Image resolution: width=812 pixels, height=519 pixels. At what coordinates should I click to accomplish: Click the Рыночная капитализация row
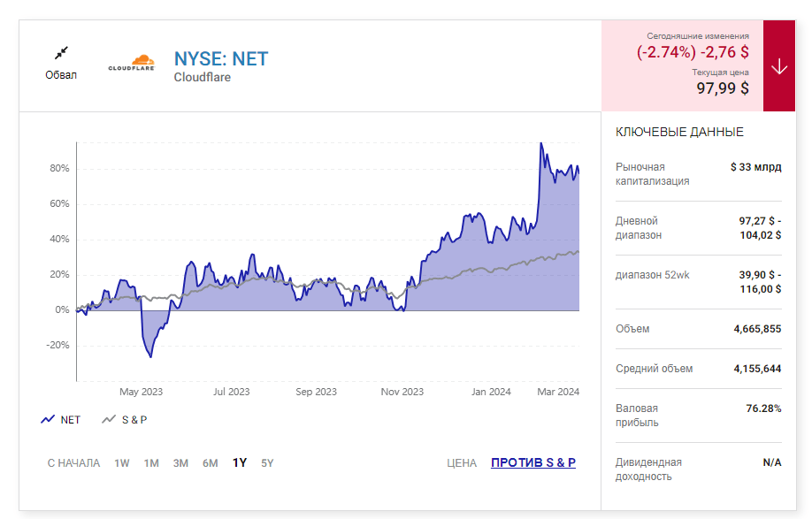[x=698, y=174]
